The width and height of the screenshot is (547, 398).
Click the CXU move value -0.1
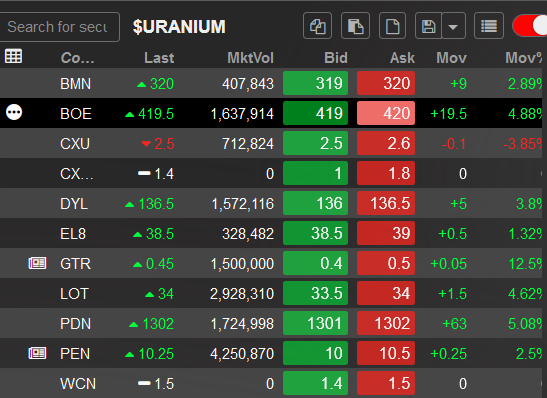point(454,144)
